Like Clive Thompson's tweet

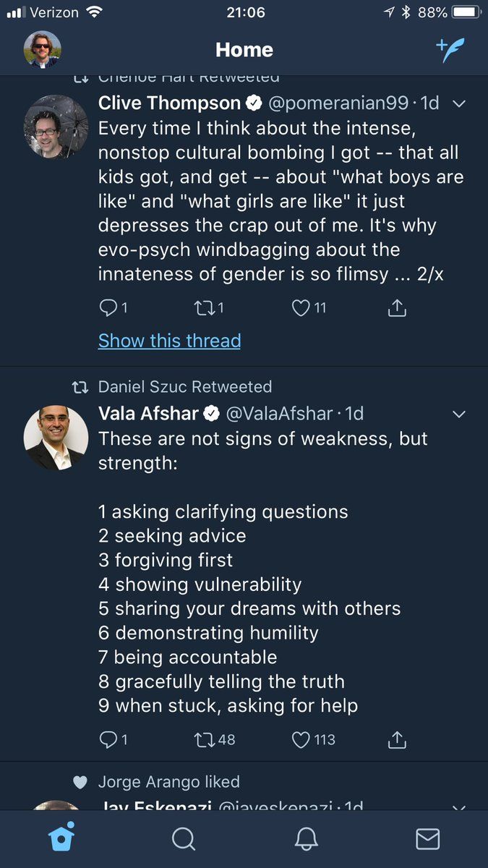pos(301,308)
